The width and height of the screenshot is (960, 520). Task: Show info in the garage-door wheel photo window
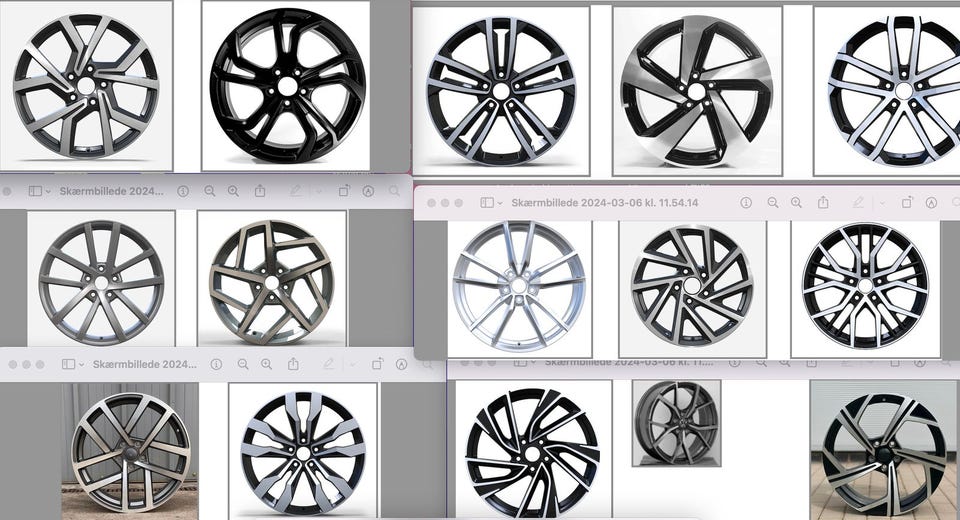tap(216, 364)
